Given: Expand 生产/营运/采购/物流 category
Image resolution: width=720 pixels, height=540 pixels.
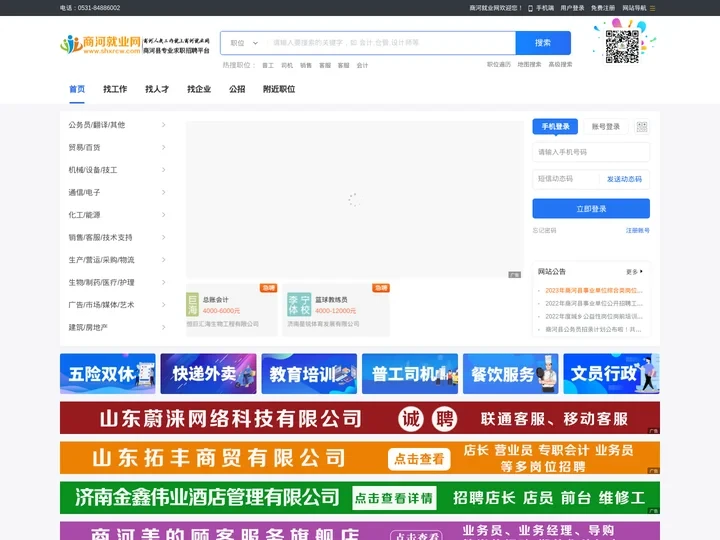Looking at the screenshot, I should (117, 260).
